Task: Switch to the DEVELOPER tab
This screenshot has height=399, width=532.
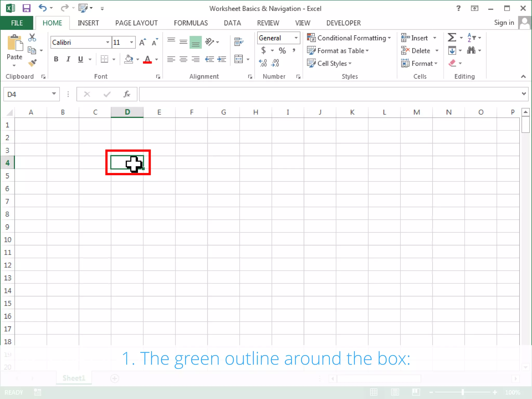Action: tap(343, 23)
